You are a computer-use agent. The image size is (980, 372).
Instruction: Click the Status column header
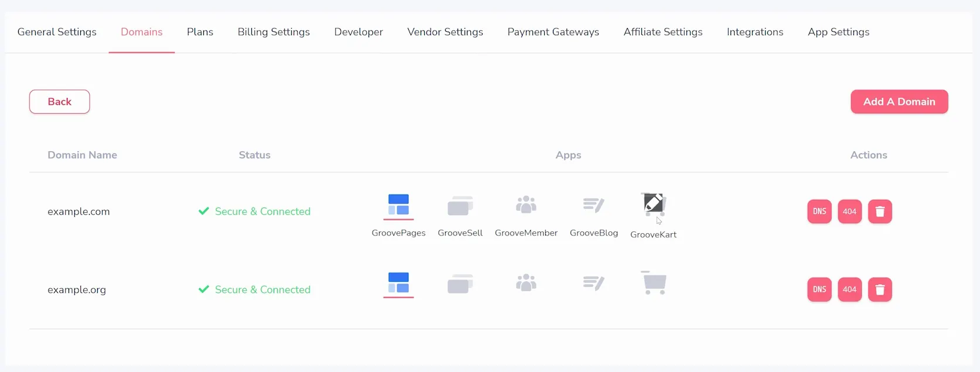254,155
